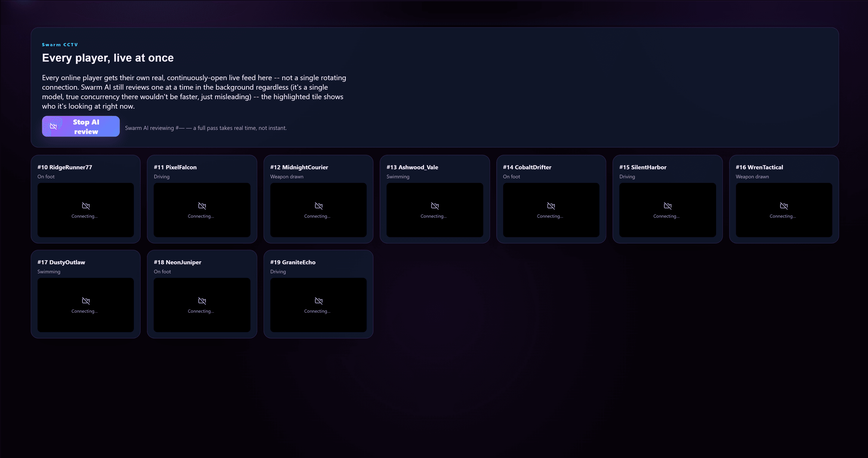Click camera-off icon in RidgeRunner77 tile
This screenshot has height=458, width=868.
[x=86, y=206]
